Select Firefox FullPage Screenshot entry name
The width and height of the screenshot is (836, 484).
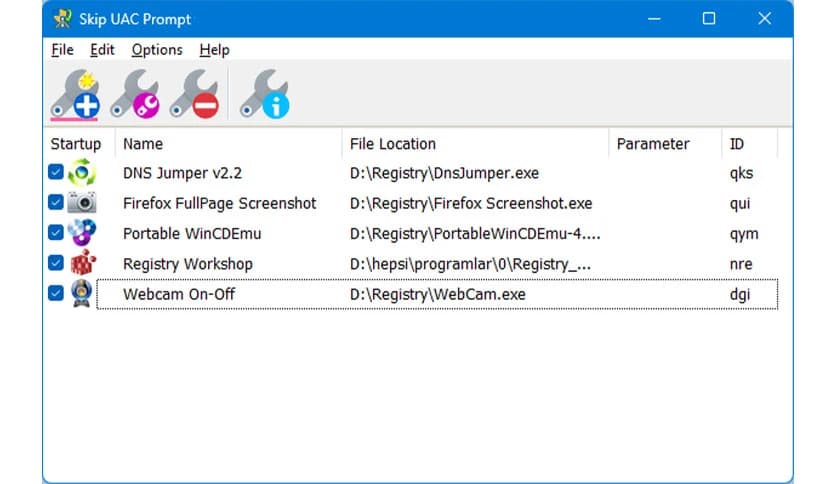click(219, 203)
